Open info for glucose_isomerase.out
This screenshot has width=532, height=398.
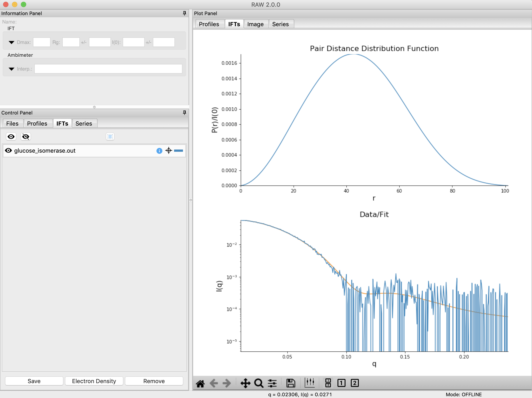[x=159, y=151]
